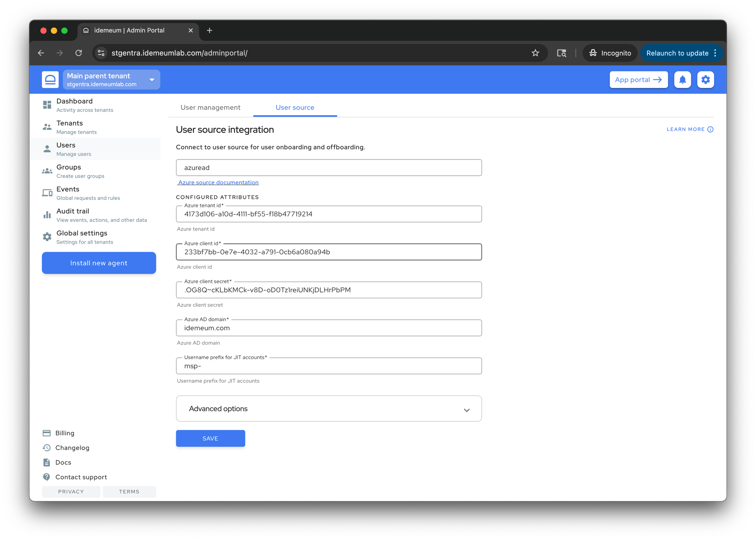Bookmark this page with star icon
This screenshot has height=540, width=756.
(535, 53)
